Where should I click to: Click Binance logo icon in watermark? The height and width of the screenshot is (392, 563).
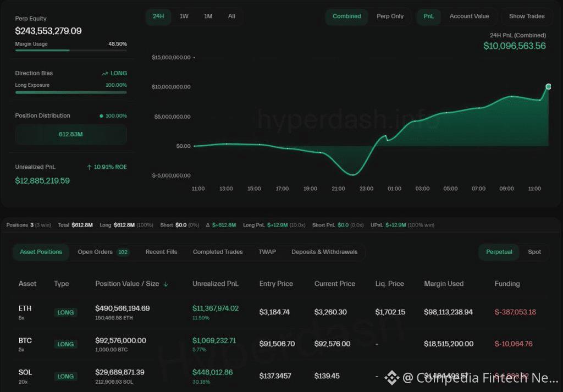click(391, 378)
